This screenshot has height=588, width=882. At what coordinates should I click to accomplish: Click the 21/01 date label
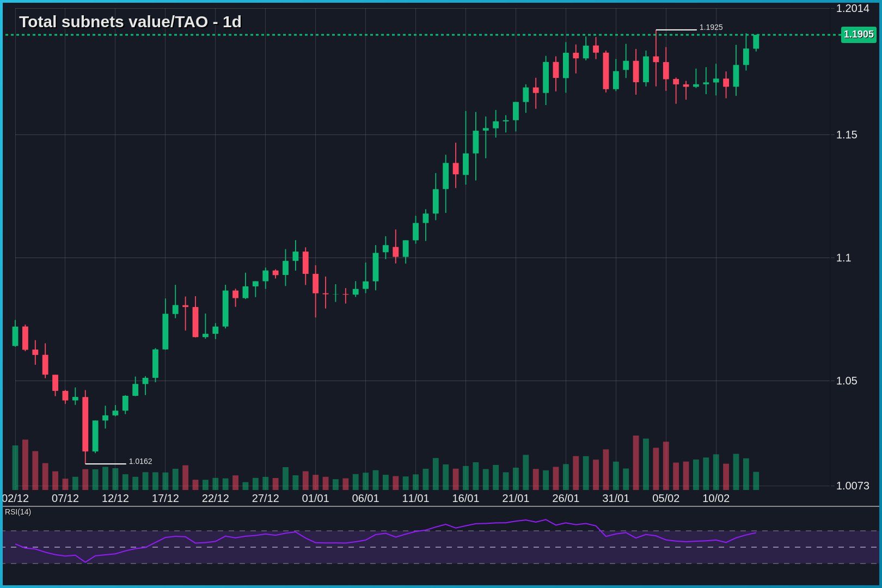coord(516,498)
